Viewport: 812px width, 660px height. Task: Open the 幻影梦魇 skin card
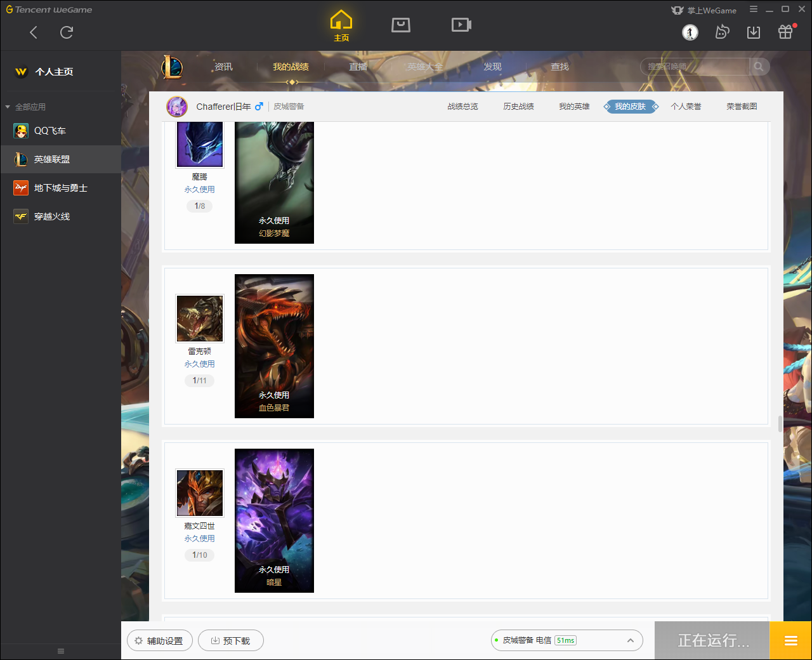point(274,182)
